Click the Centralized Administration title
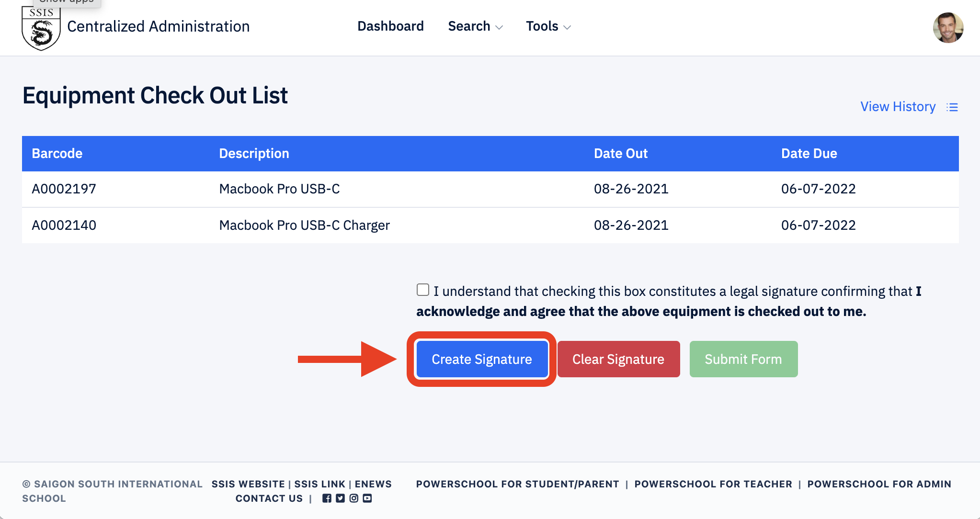980x519 pixels. (158, 26)
